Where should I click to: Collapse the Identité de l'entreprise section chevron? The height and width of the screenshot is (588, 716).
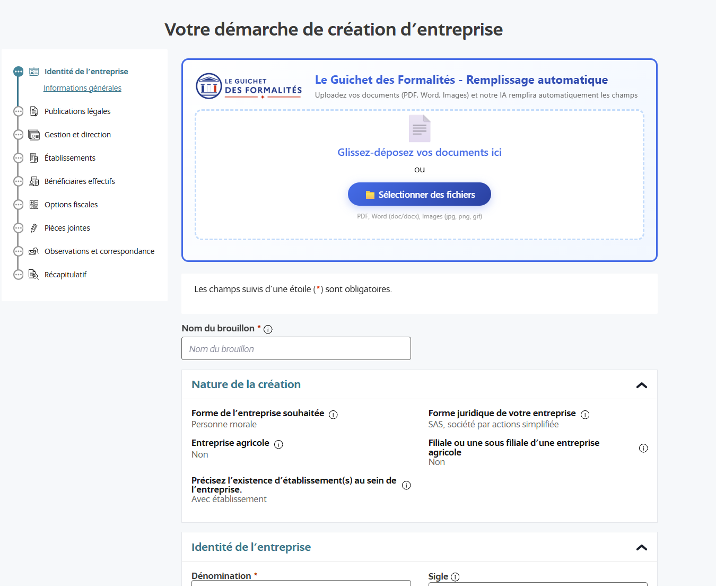click(x=642, y=547)
